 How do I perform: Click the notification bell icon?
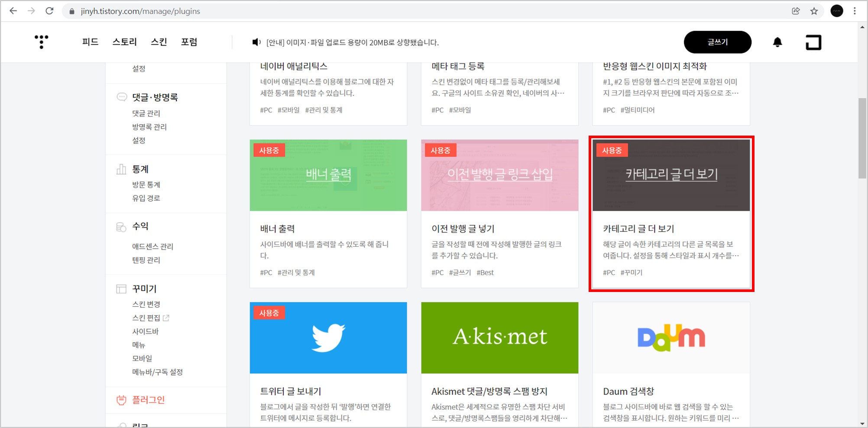point(777,42)
